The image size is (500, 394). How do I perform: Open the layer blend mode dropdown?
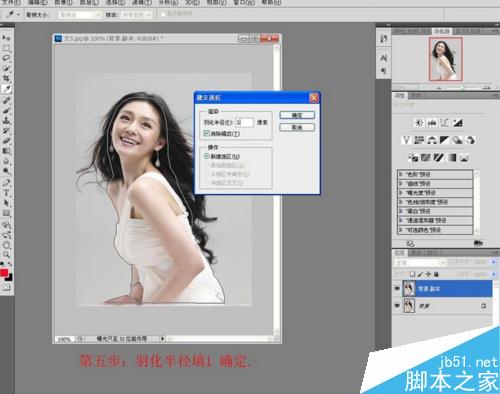(x=420, y=262)
